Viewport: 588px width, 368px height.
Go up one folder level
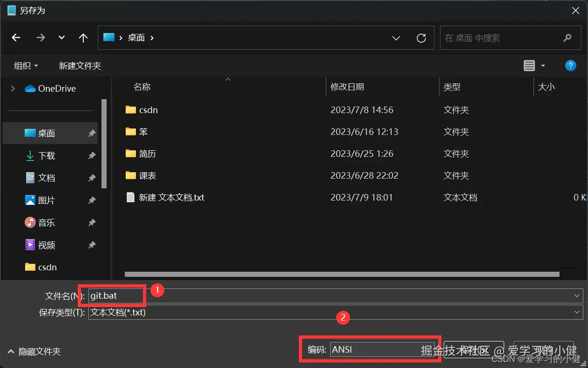pyautogui.click(x=83, y=38)
